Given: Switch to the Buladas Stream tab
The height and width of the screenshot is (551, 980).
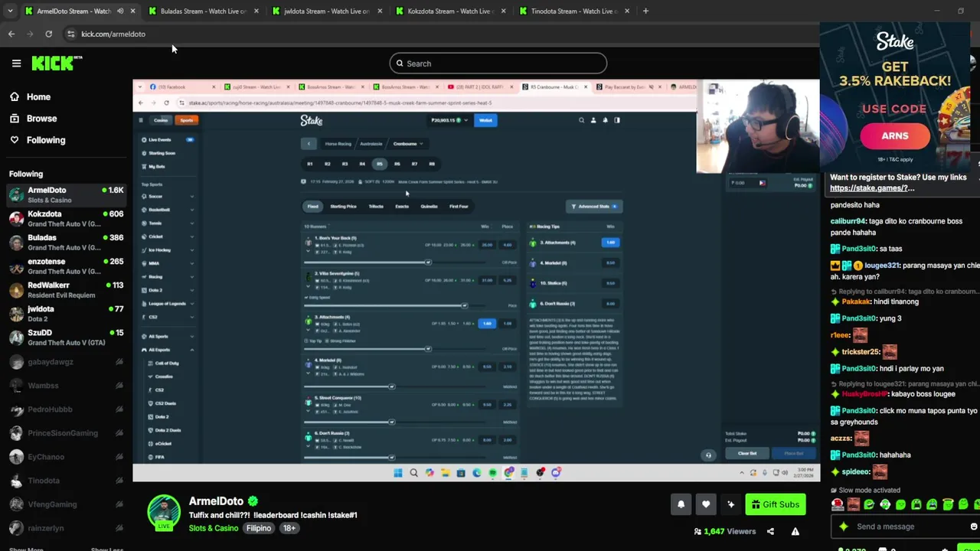Looking at the screenshot, I should point(203,11).
